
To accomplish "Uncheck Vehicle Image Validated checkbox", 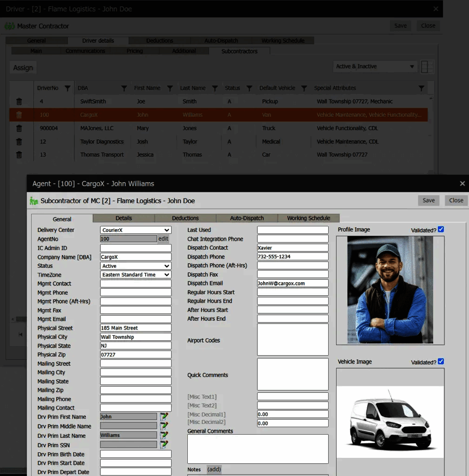I will (441, 361).
